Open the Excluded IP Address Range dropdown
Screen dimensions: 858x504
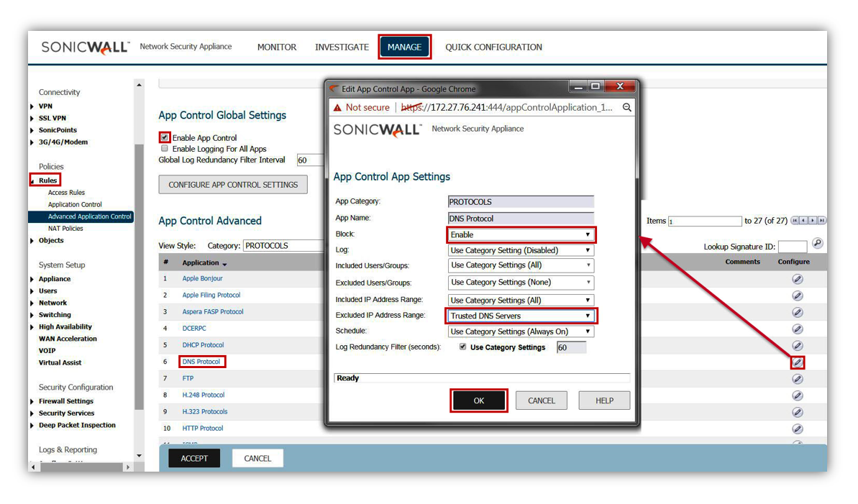(x=521, y=316)
